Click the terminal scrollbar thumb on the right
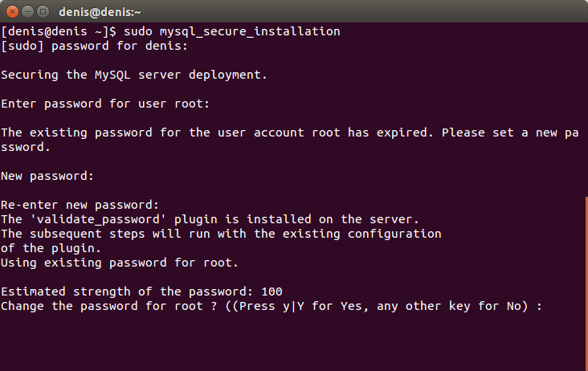 (x=586, y=283)
